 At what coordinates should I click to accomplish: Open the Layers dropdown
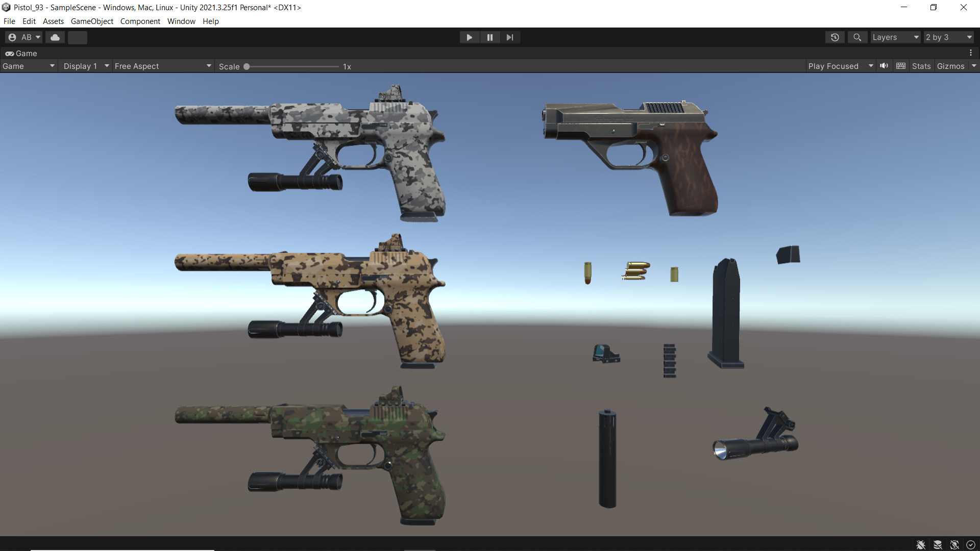coord(895,37)
